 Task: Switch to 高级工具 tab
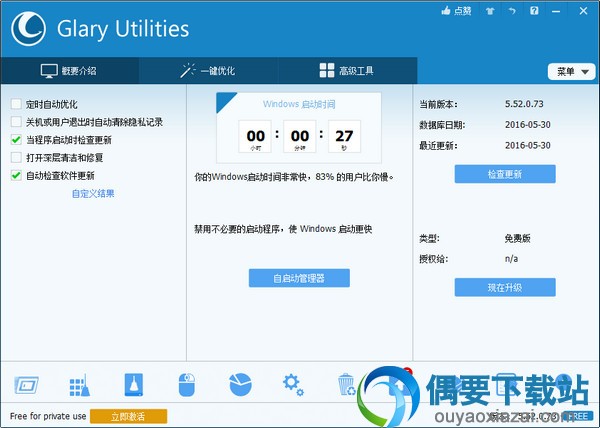point(347,71)
